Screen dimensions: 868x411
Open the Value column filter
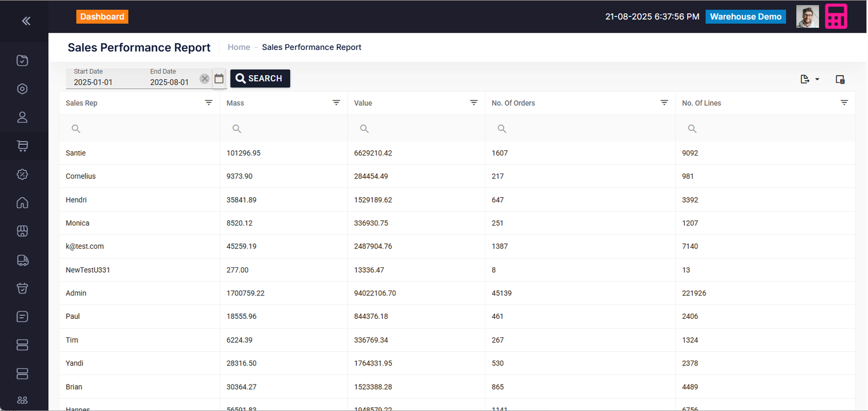(x=474, y=102)
